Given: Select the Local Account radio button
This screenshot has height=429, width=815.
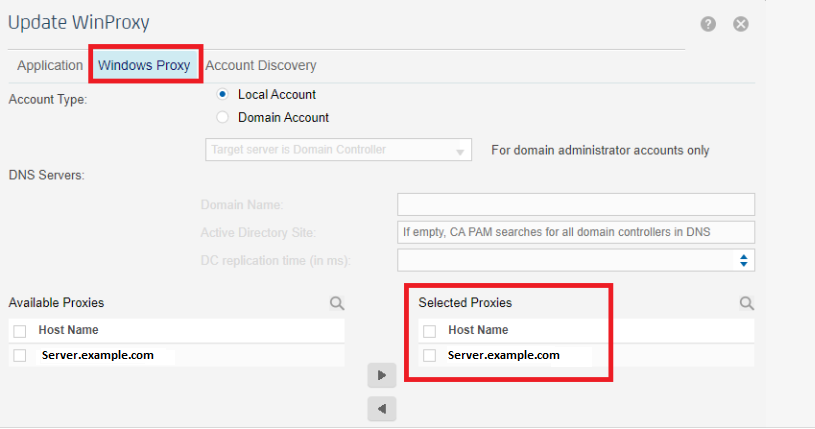Looking at the screenshot, I should tap(223, 95).
